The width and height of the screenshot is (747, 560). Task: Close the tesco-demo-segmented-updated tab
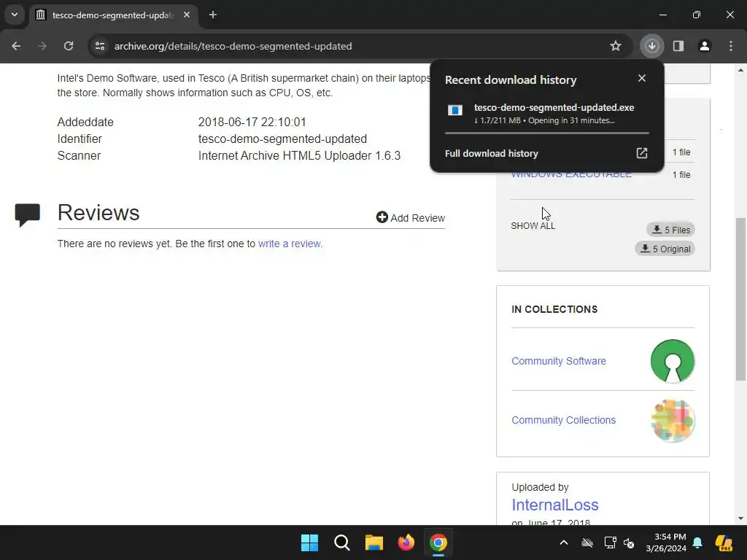click(187, 15)
